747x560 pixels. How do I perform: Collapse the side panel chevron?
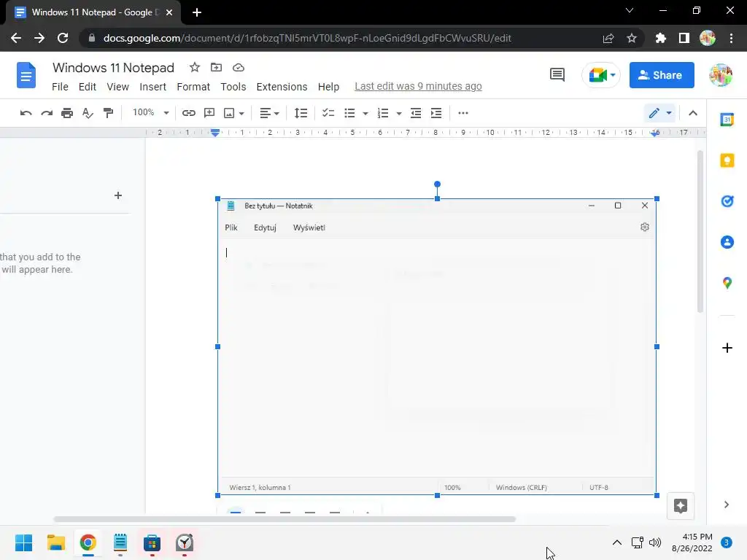[726, 505]
